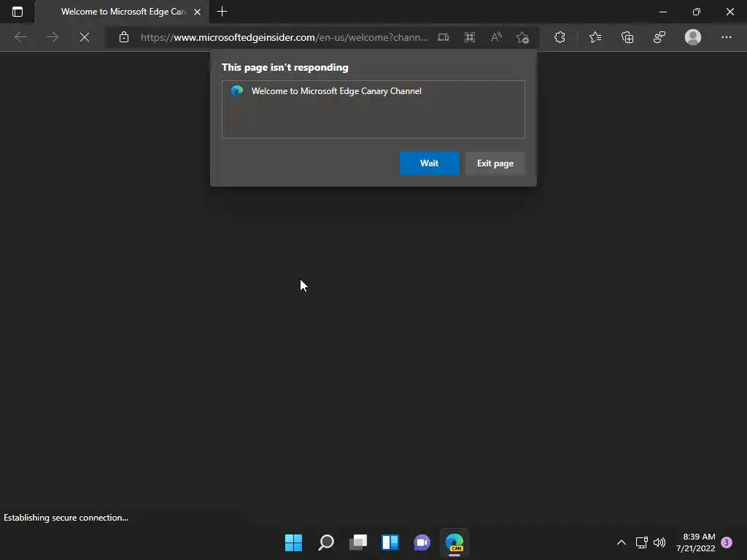The width and height of the screenshot is (747, 560).
Task: Show hidden icons tray chevron
Action: tap(622, 542)
